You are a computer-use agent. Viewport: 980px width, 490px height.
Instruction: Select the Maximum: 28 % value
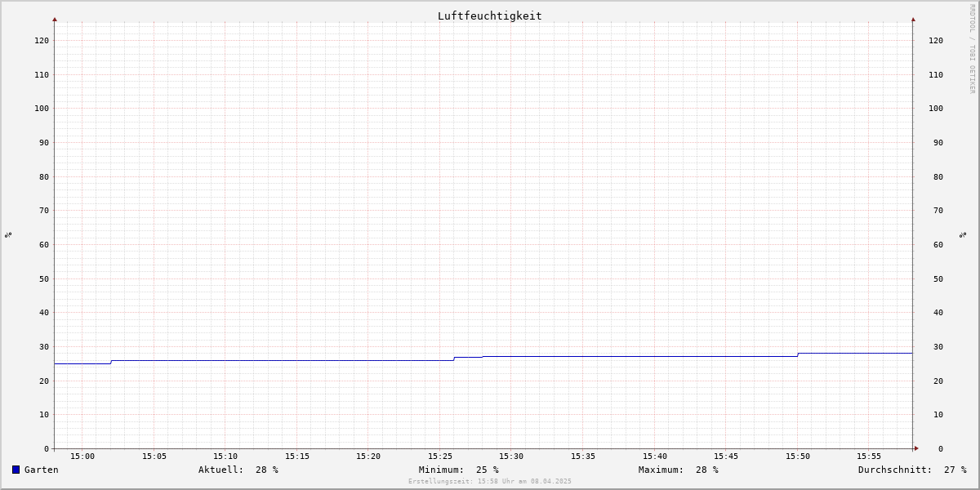(x=679, y=470)
